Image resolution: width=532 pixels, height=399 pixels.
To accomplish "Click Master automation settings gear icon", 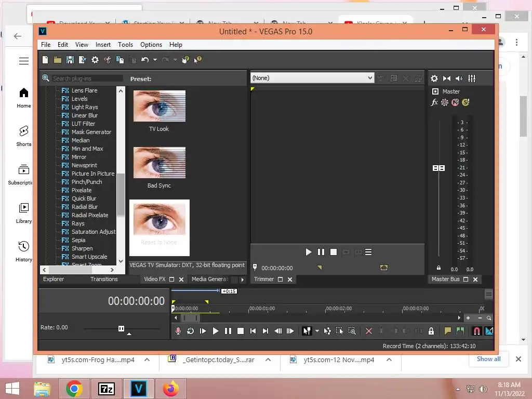I will coord(445,102).
